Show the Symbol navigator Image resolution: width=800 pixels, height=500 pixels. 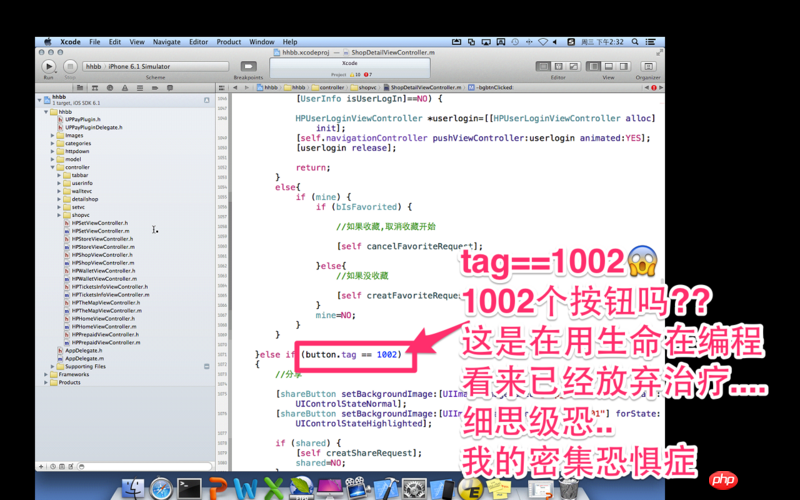pos(94,88)
